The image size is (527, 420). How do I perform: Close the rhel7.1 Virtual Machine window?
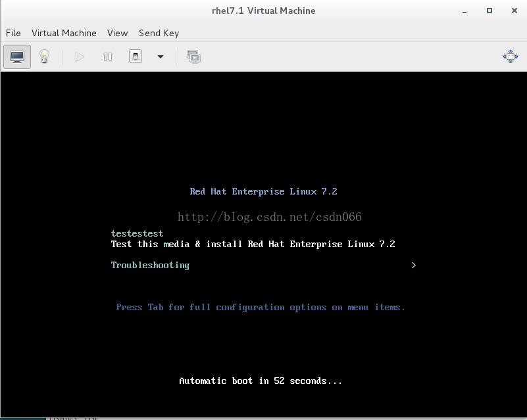514,11
